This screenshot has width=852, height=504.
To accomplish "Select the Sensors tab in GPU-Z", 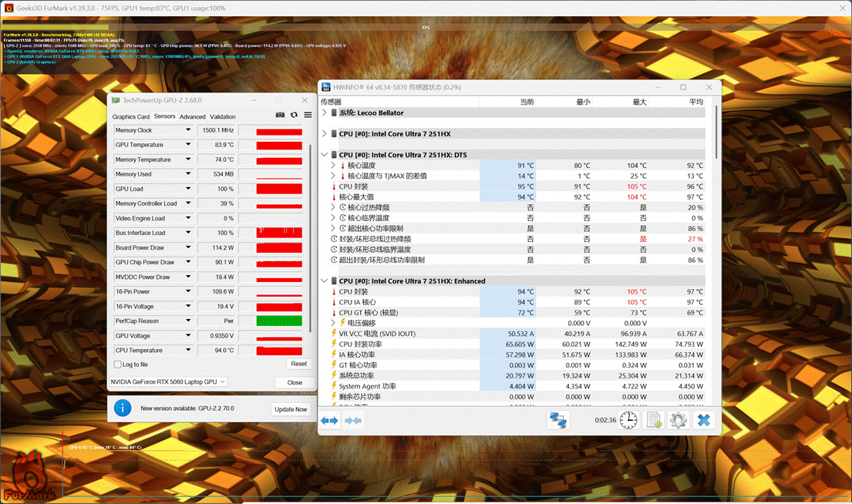I will (x=165, y=116).
